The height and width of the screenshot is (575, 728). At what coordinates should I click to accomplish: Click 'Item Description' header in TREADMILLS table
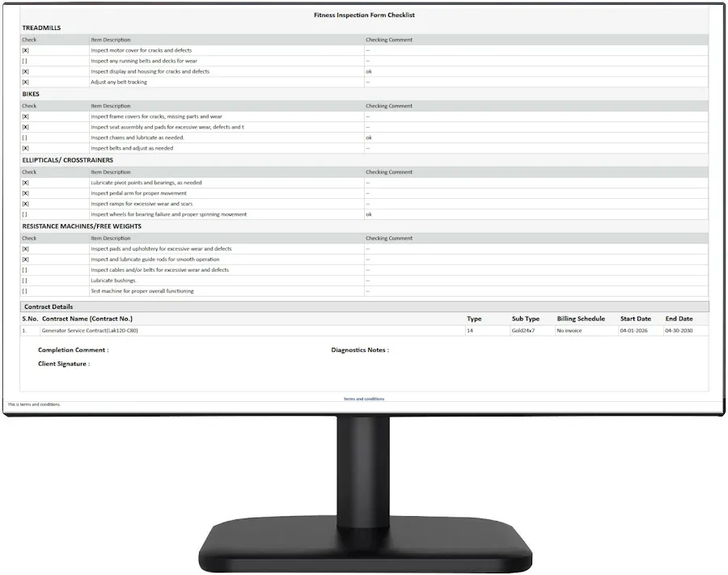coord(111,40)
